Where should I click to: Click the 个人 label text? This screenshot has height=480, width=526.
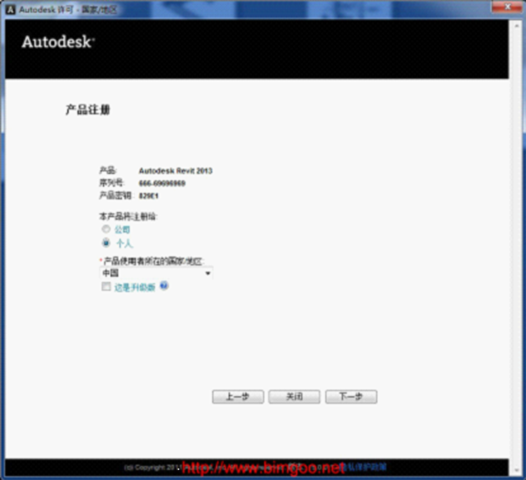tap(125, 244)
